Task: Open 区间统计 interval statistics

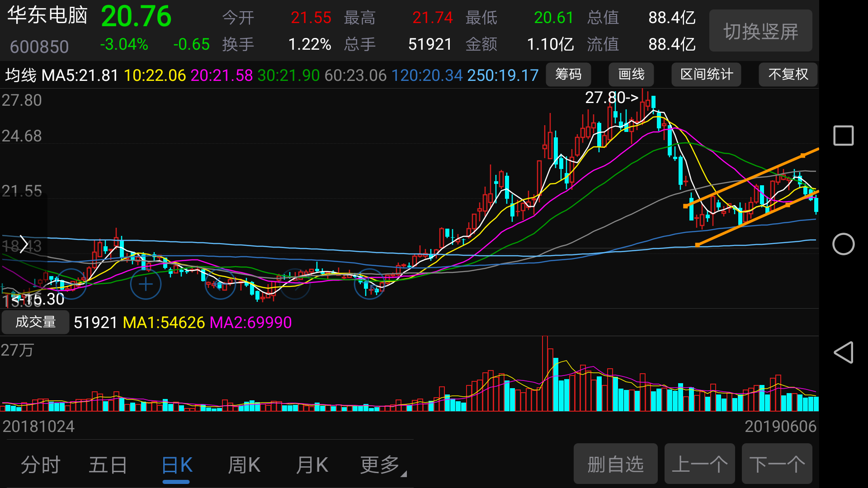Action: 706,75
